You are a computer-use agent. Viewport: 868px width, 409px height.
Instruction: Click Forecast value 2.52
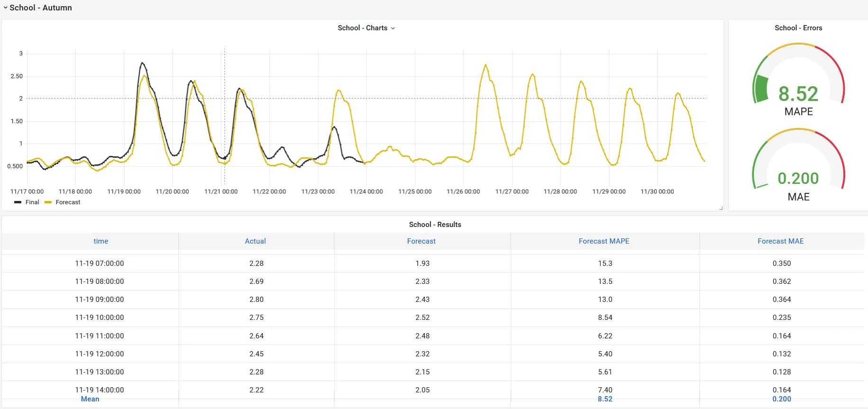click(422, 318)
